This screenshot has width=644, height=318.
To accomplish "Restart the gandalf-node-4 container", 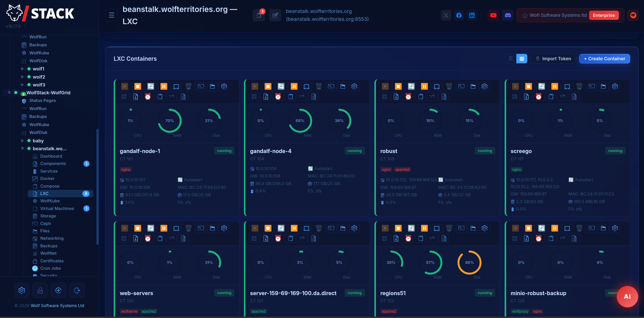I will [281, 86].
